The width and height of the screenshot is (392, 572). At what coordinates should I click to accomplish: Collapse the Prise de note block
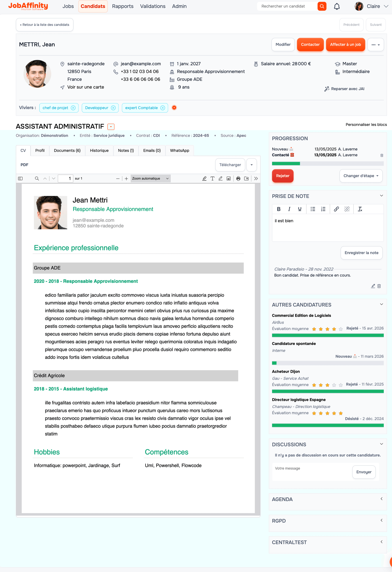pyautogui.click(x=381, y=196)
